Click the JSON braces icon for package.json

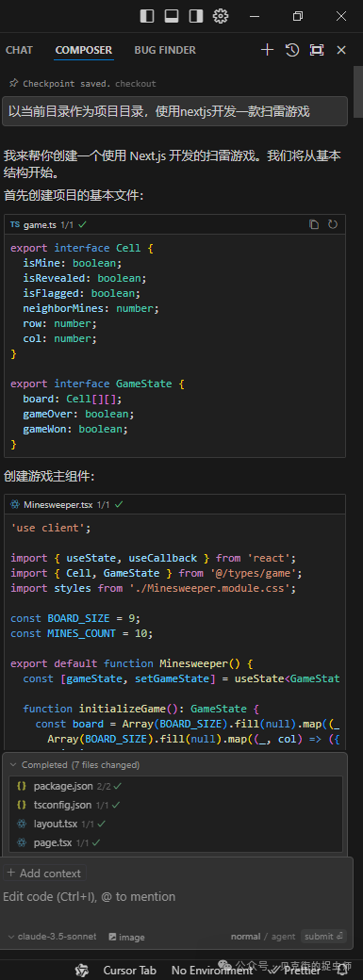22,786
